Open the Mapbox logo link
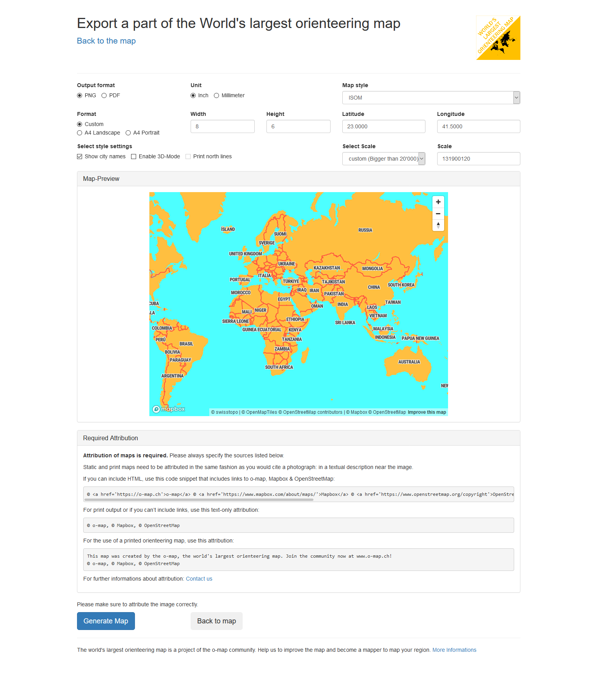Screen dimensions: 597x700 (169, 409)
